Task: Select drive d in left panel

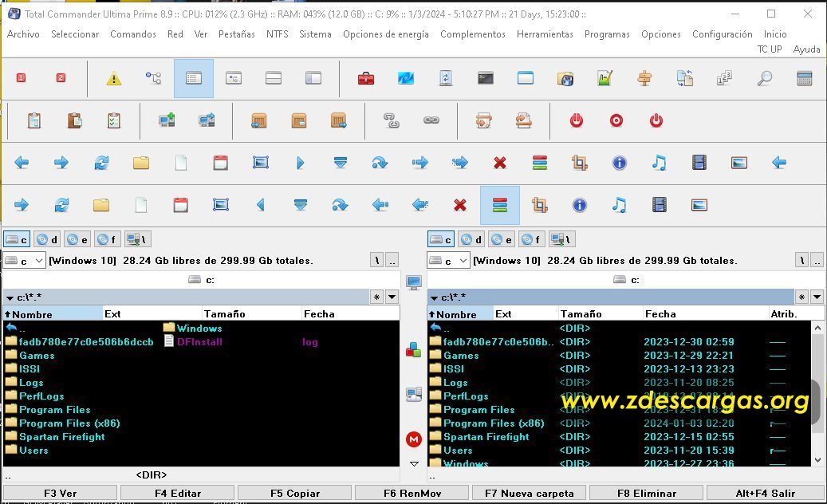Action: pos(47,239)
